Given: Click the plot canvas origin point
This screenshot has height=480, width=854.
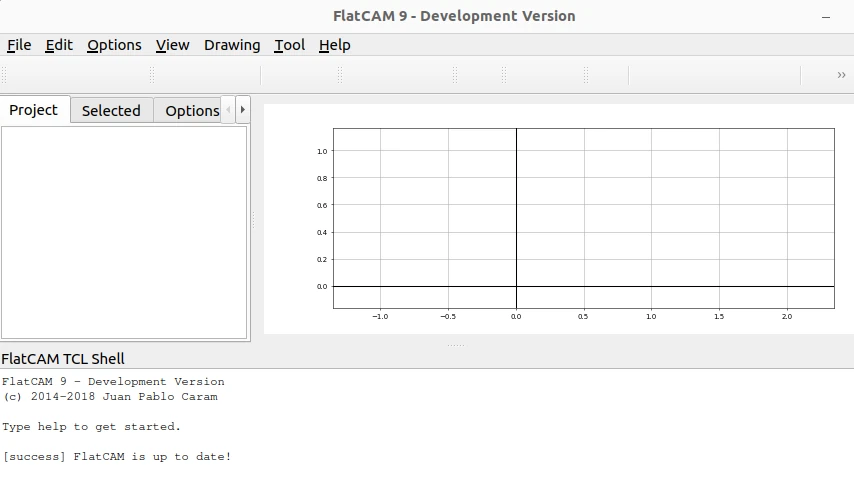Looking at the screenshot, I should (x=516, y=286).
